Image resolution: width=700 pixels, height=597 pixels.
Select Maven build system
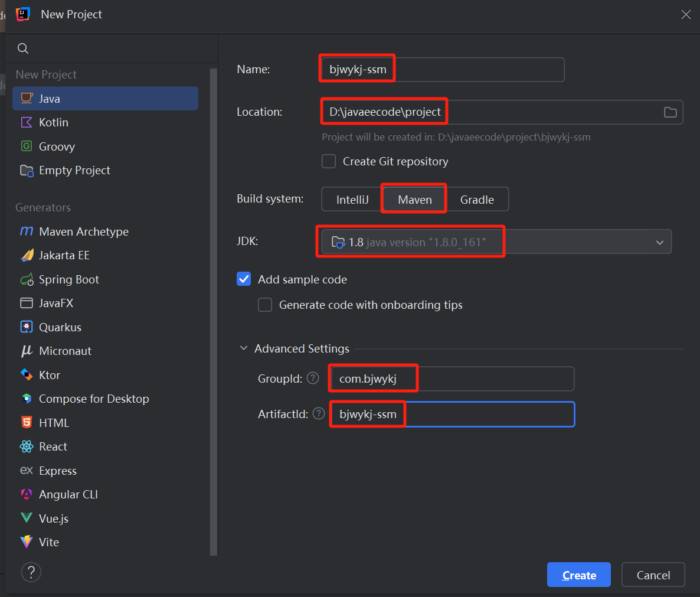[x=415, y=200]
